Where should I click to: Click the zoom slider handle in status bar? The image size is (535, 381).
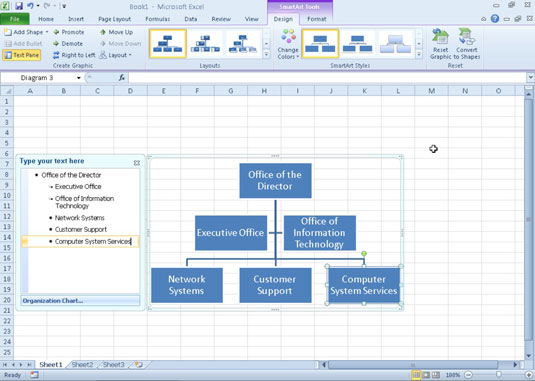point(498,375)
